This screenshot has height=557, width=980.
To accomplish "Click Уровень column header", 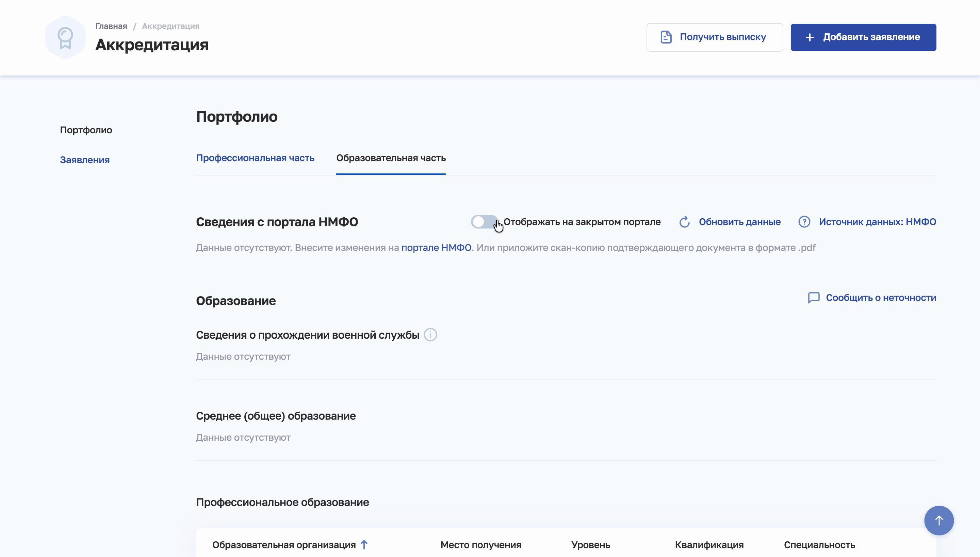I will click(x=590, y=545).
